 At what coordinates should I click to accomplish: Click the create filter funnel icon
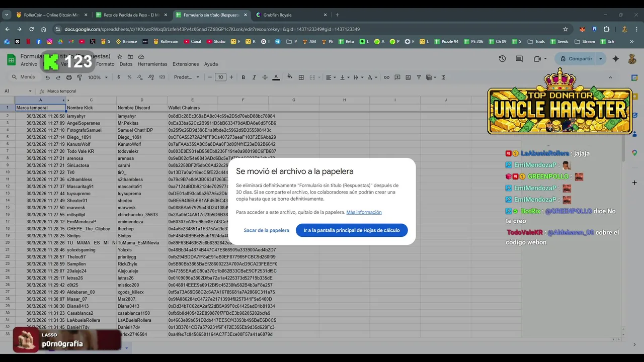[419, 77]
